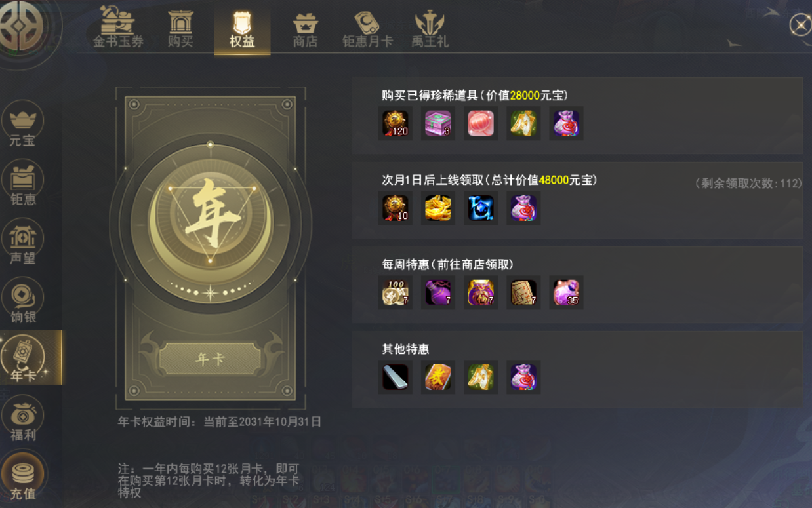This screenshot has height=508, width=812.
Task: Select the 钜惠月卡 tab
Action: 367,27
